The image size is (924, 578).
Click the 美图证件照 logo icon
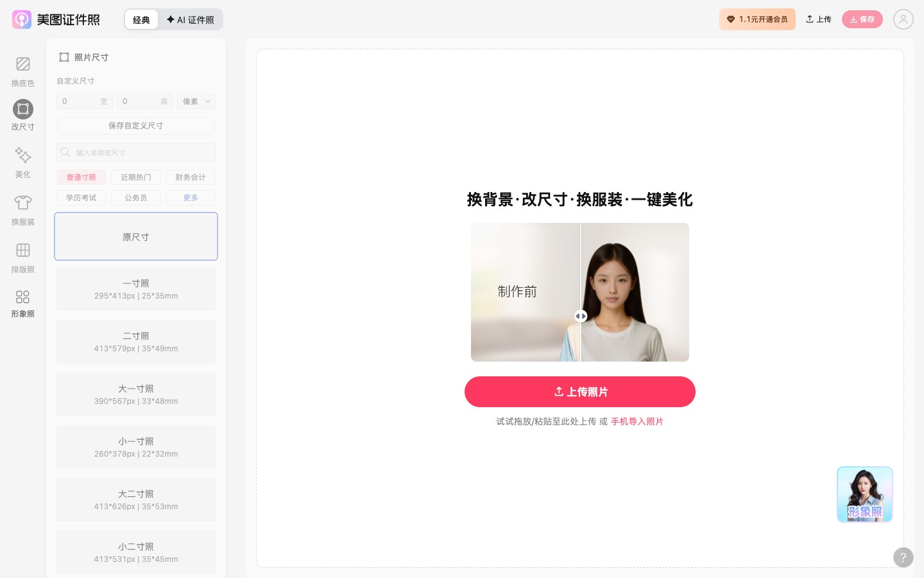point(22,19)
